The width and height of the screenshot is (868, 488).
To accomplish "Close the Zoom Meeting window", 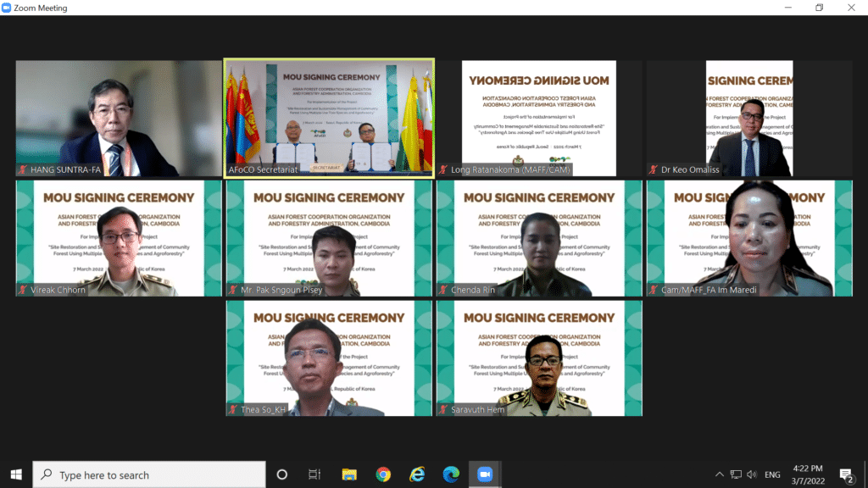I will [x=851, y=8].
